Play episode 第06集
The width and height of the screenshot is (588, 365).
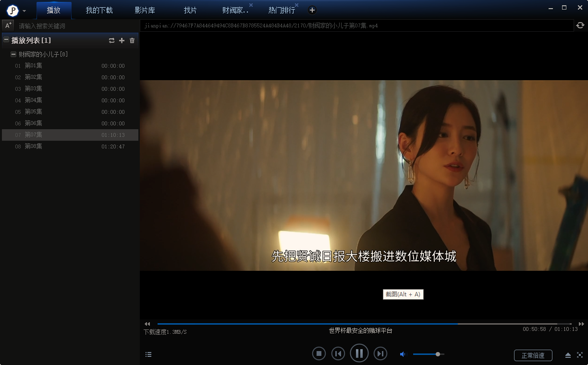point(70,123)
